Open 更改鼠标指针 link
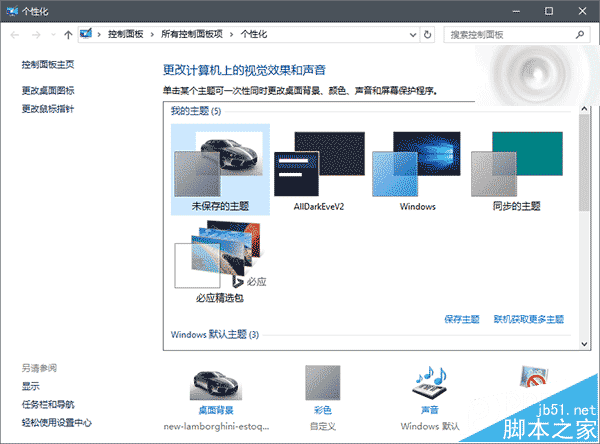Screen dimensions: 600x444 click(x=48, y=109)
